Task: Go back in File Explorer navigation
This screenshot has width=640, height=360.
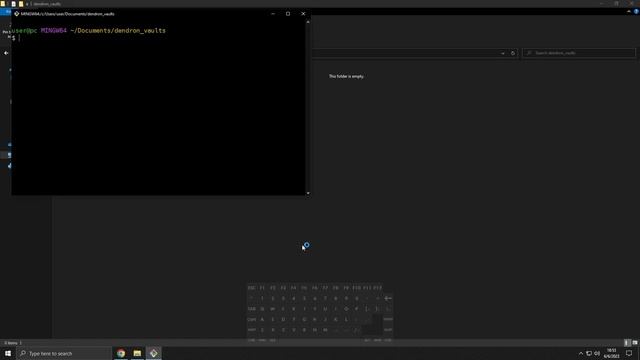Action: 6,53
